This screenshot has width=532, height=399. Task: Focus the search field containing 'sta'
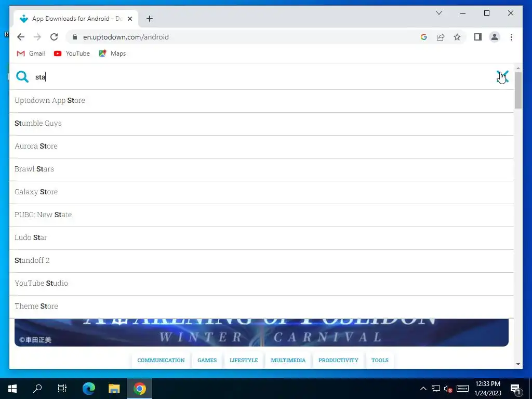261,77
